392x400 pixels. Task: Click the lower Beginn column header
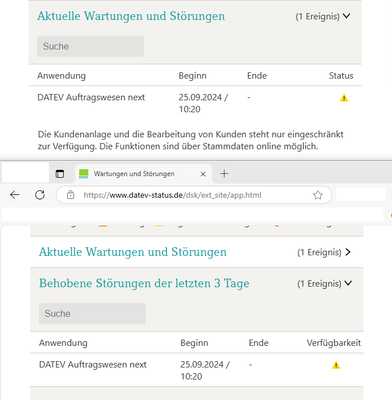194,343
